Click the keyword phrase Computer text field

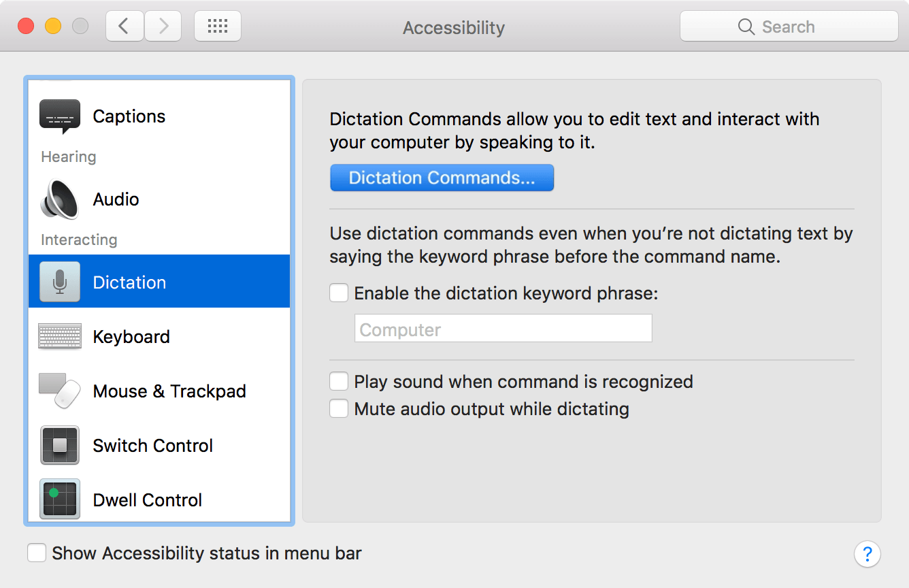click(503, 329)
